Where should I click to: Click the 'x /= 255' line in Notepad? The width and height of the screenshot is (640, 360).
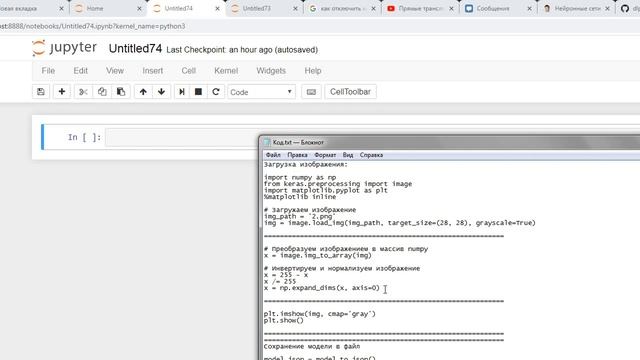point(280,282)
